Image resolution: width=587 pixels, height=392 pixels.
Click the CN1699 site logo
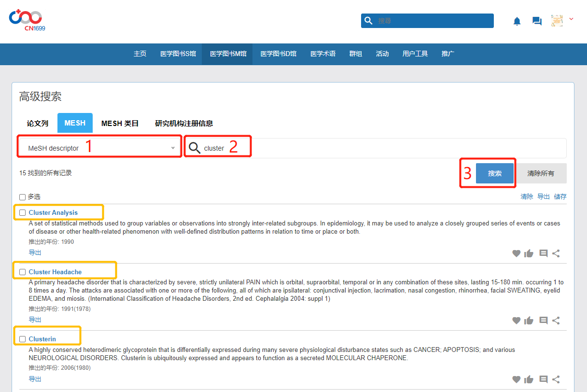(x=27, y=20)
